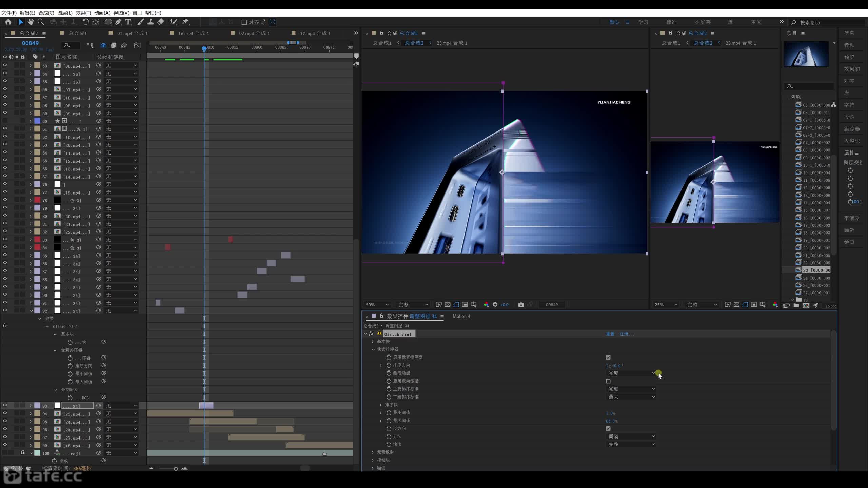Select the Clone Stamp tool
The width and height of the screenshot is (868, 488).
pos(151,22)
